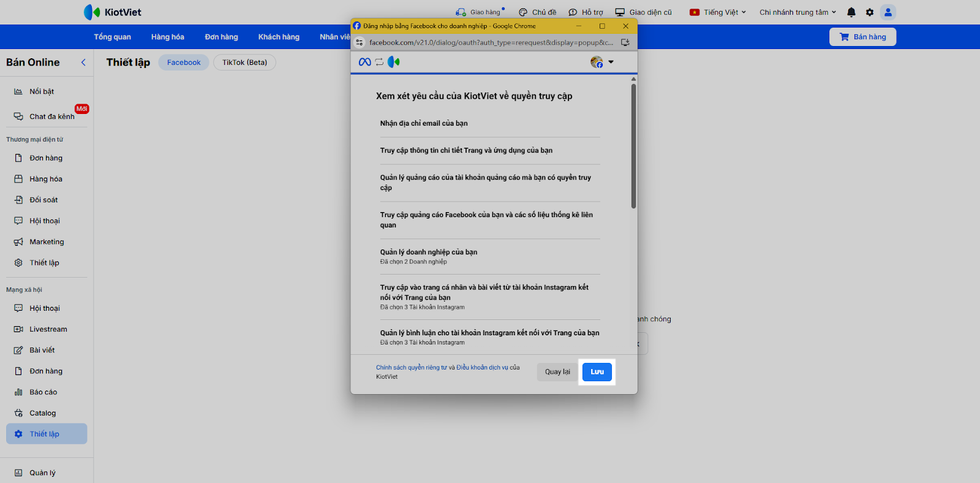Open Hàng hóa in the blue navigation bar
This screenshot has width=980, height=483.
pyautogui.click(x=168, y=37)
